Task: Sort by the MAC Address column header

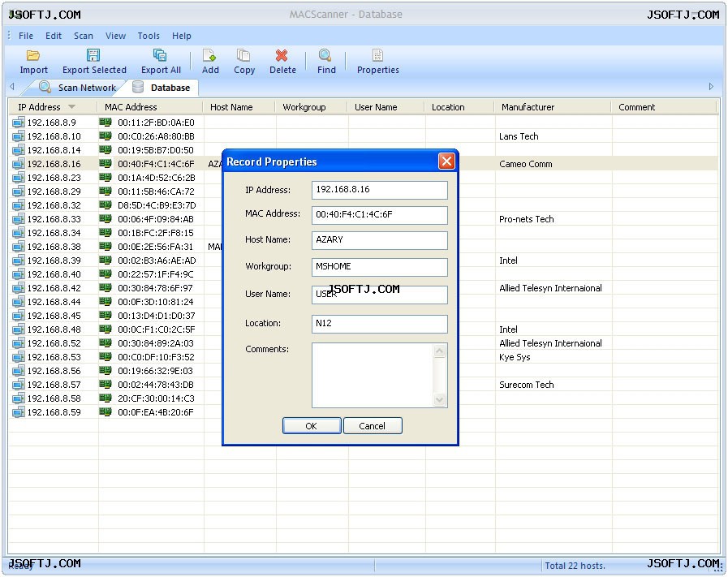Action: (150, 107)
